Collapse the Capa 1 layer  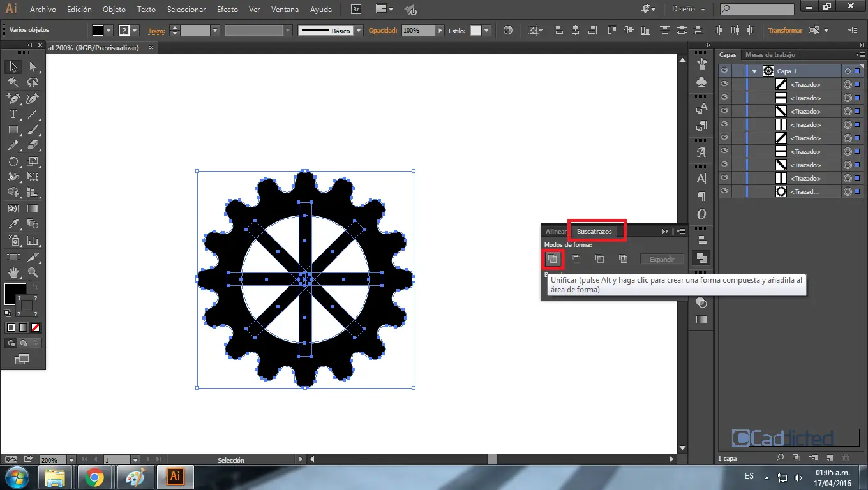755,71
